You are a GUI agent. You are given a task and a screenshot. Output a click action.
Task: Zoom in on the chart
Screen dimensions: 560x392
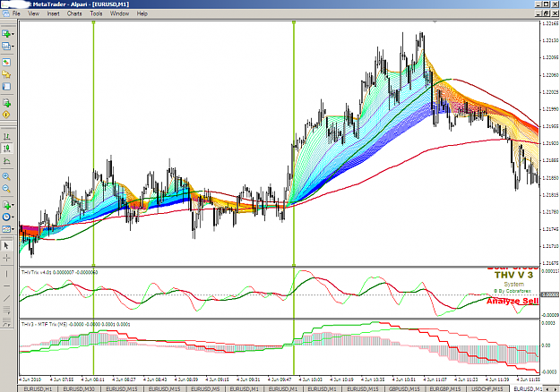click(x=6, y=176)
